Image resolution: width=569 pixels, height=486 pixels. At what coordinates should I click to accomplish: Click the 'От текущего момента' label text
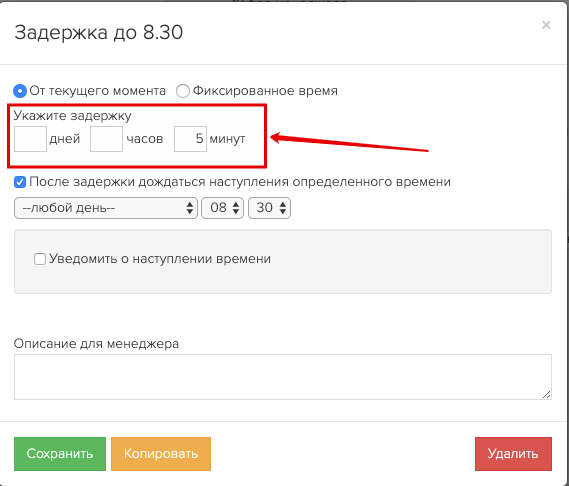pyautogui.click(x=98, y=91)
